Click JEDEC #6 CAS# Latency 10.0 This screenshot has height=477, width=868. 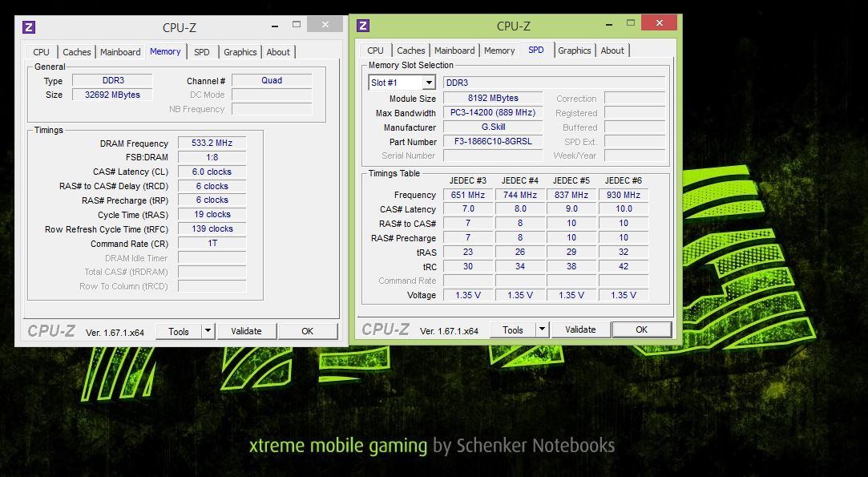[x=624, y=209]
